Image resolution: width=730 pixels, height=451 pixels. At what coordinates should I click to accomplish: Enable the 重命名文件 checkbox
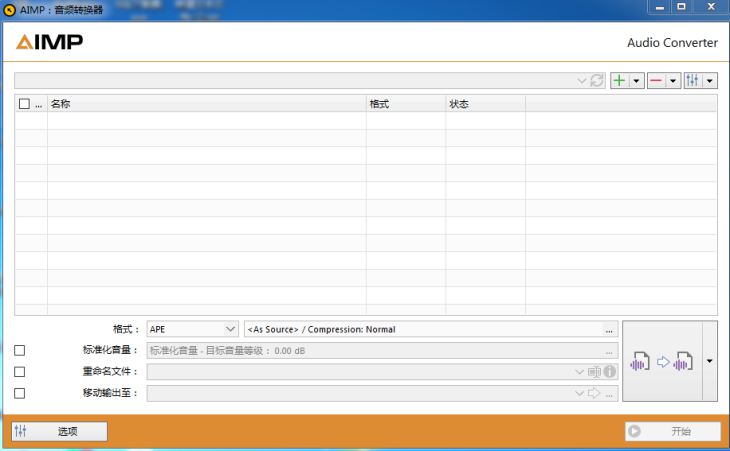[x=20, y=371]
